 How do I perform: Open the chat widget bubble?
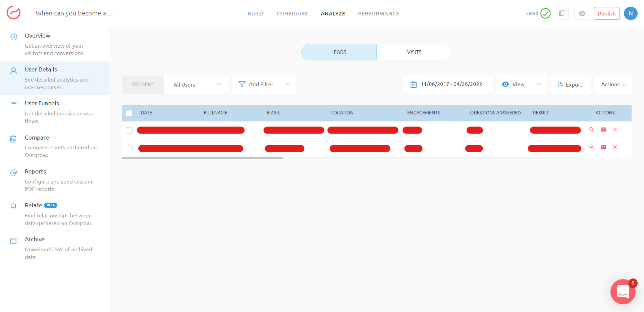[623, 292]
